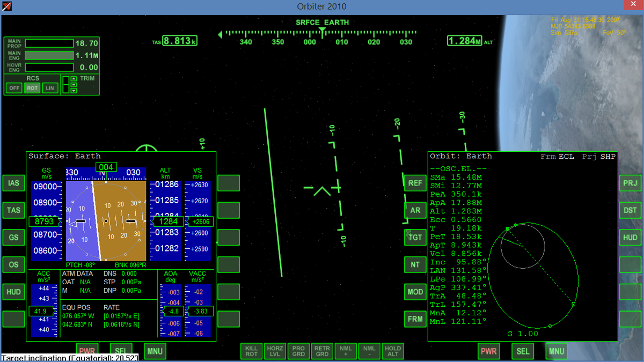Viewport: 644px width, 362px height.
Task: Click 'Prj SHP' label in Orbit MFD
Action: point(599,157)
